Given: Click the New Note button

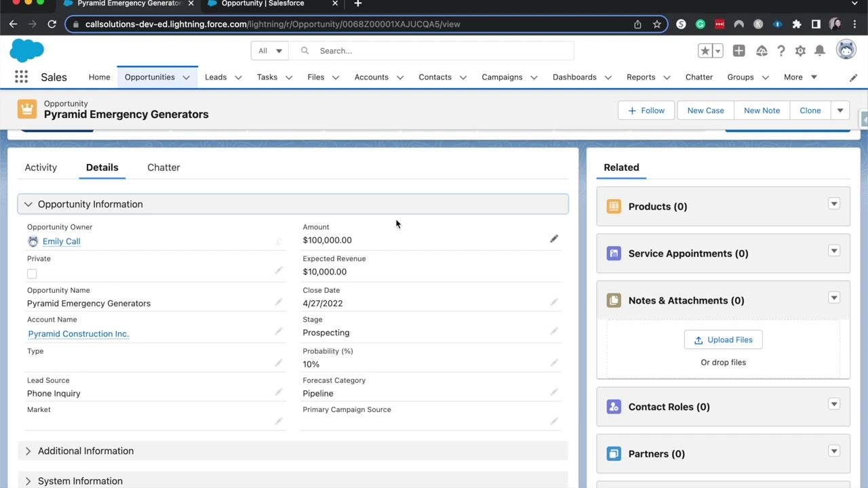Looking at the screenshot, I should coord(762,110).
